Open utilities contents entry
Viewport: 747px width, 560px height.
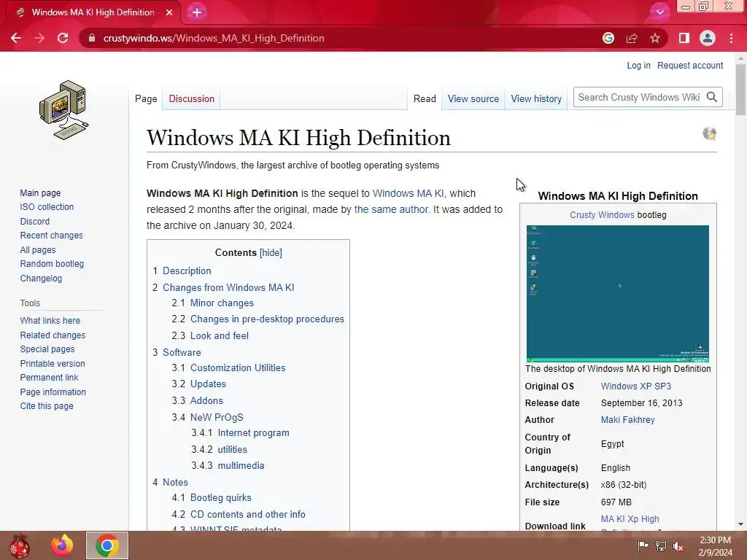point(232,449)
